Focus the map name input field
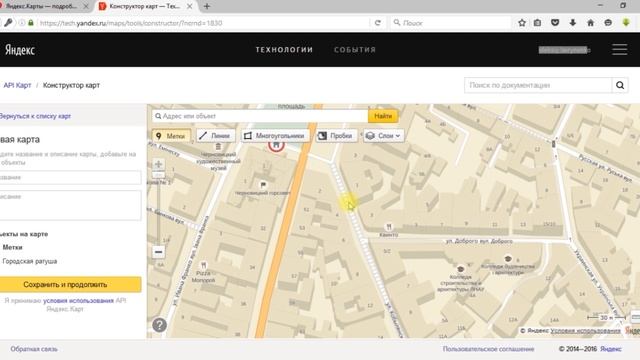 click(x=70, y=178)
